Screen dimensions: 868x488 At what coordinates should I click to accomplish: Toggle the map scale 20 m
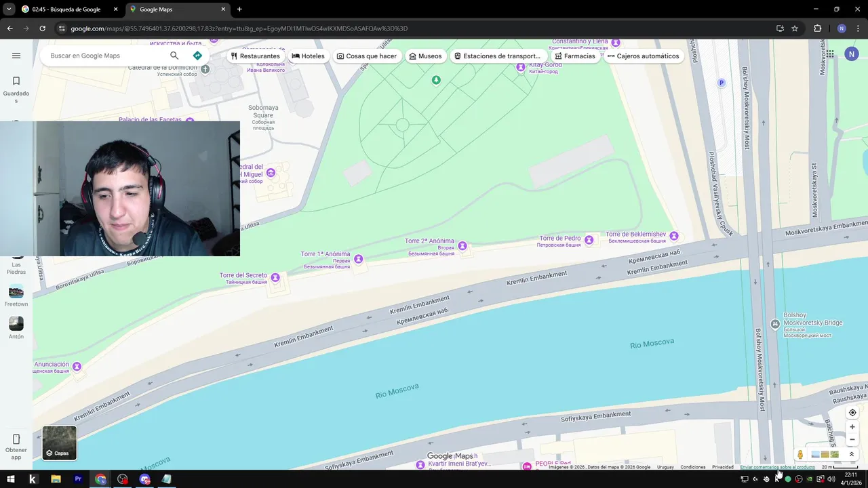tap(840, 467)
